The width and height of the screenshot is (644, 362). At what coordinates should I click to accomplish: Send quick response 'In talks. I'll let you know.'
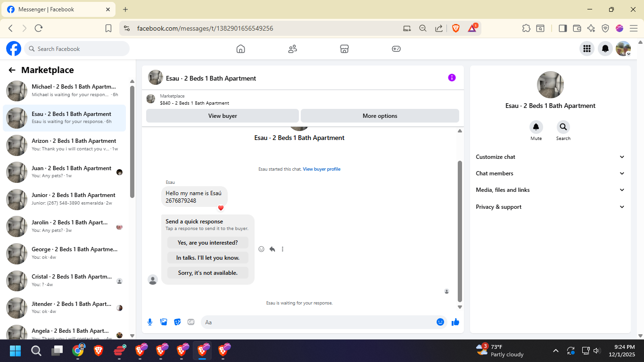coord(208,258)
